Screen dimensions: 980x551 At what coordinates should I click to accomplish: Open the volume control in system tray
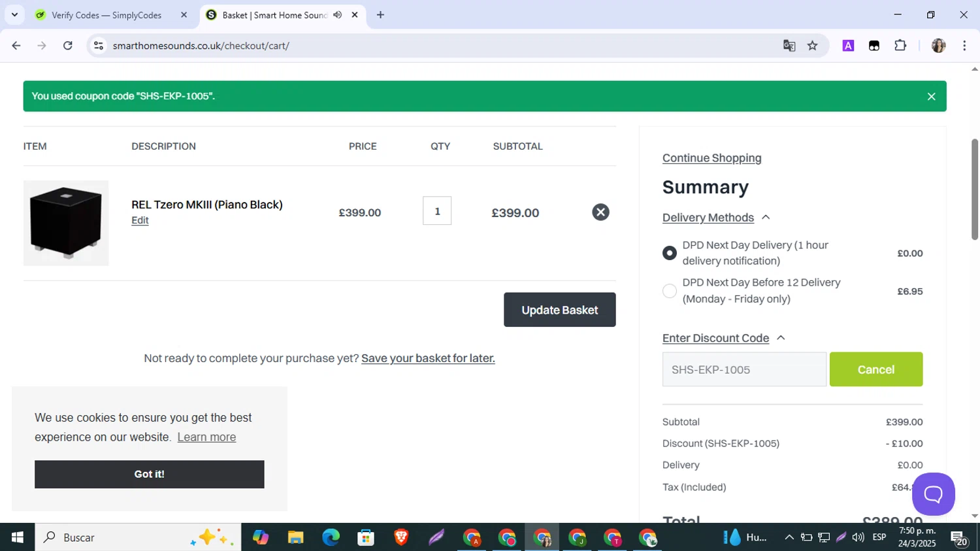point(858,537)
